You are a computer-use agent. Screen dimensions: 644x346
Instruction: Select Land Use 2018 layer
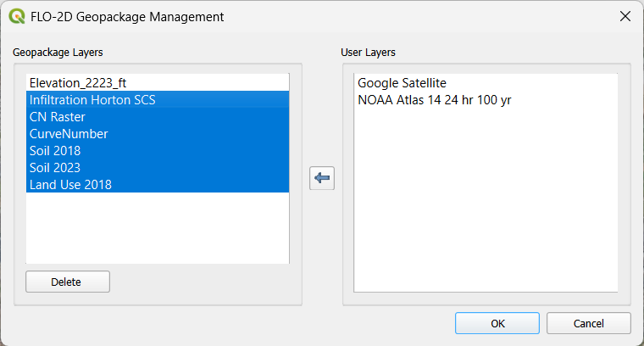(x=70, y=185)
